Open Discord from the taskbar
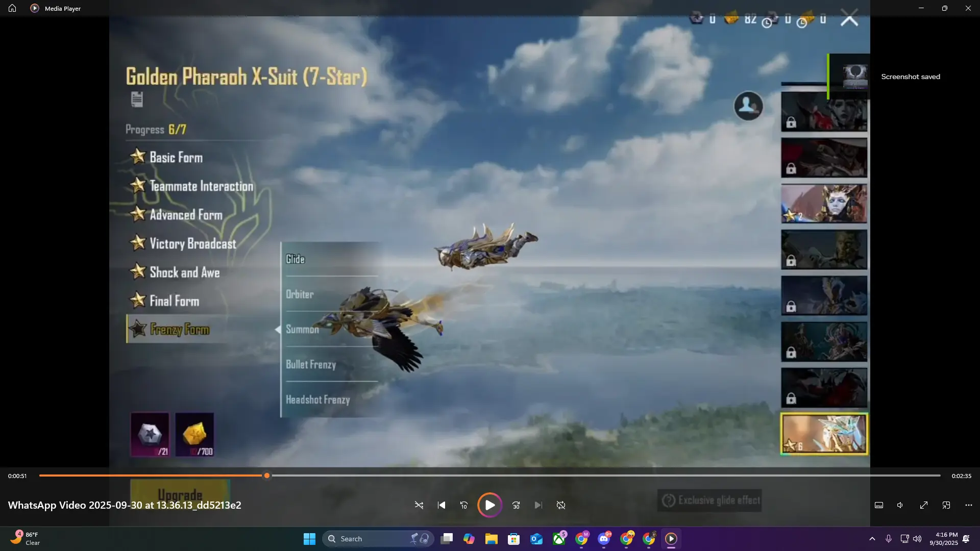The width and height of the screenshot is (980, 551). (x=604, y=539)
